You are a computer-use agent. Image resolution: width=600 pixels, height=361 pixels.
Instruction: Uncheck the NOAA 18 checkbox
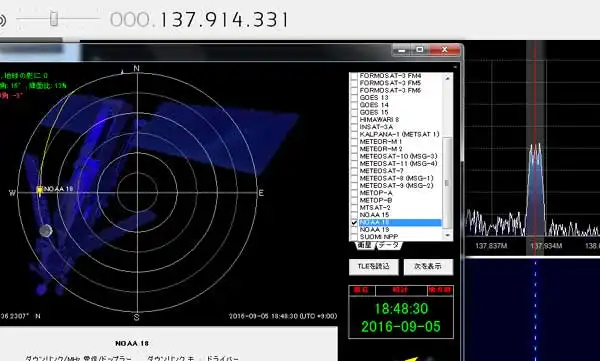pyautogui.click(x=354, y=222)
